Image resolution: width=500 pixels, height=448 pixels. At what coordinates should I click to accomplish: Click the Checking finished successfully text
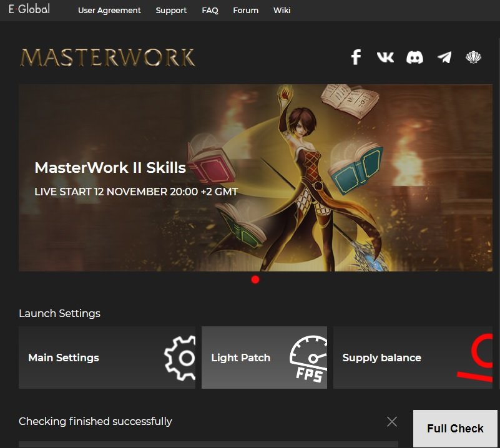[96, 421]
